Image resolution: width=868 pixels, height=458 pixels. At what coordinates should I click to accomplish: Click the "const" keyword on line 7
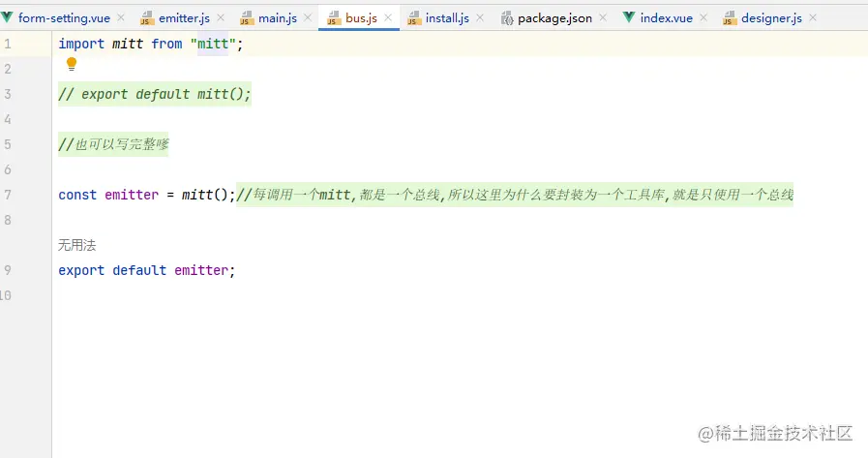[x=77, y=195]
